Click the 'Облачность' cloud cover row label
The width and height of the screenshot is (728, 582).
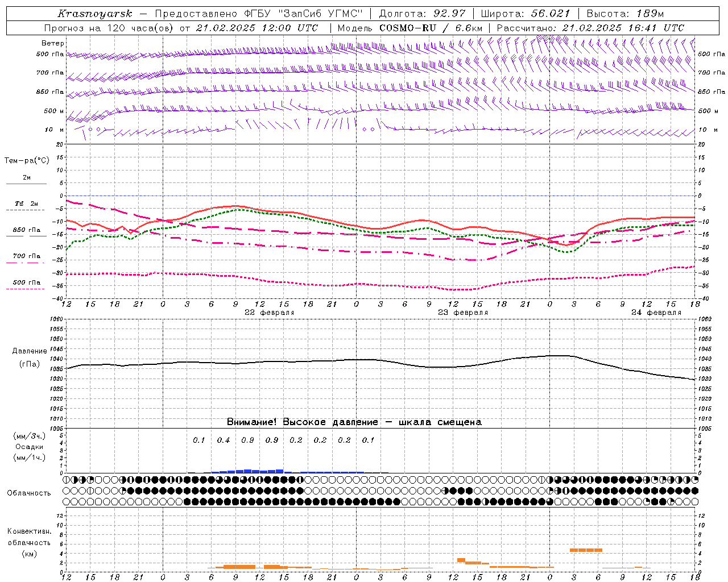pyautogui.click(x=29, y=493)
